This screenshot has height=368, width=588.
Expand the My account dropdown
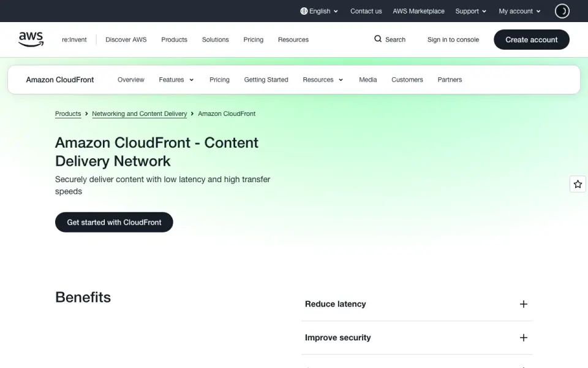pos(519,11)
